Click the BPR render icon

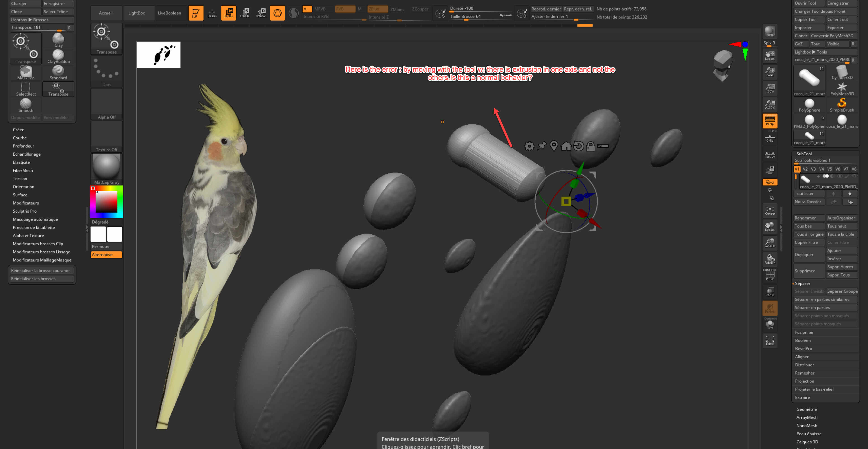tap(770, 31)
